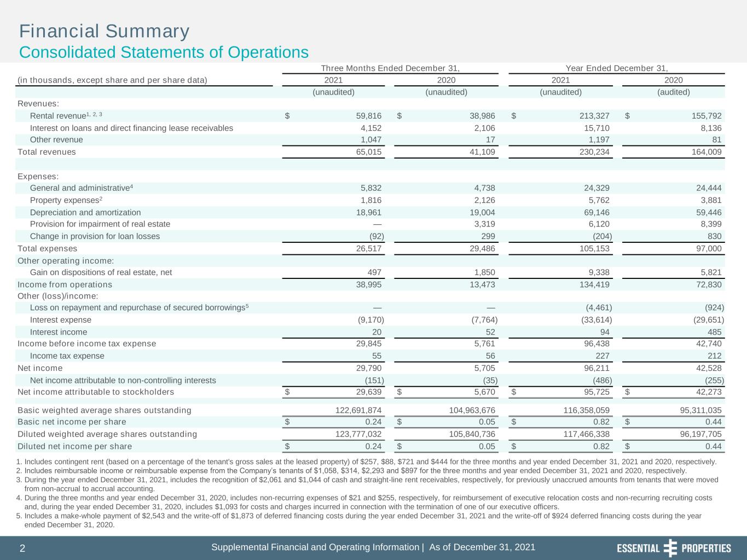Click the 65,015 total revenues value
This screenshot has width=747, height=560.
(x=369, y=152)
